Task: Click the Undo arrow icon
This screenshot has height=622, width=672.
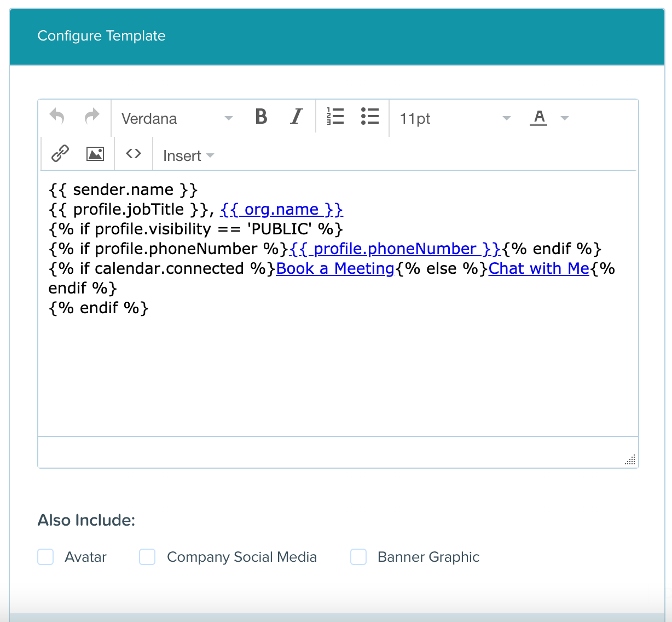Action: tap(57, 117)
